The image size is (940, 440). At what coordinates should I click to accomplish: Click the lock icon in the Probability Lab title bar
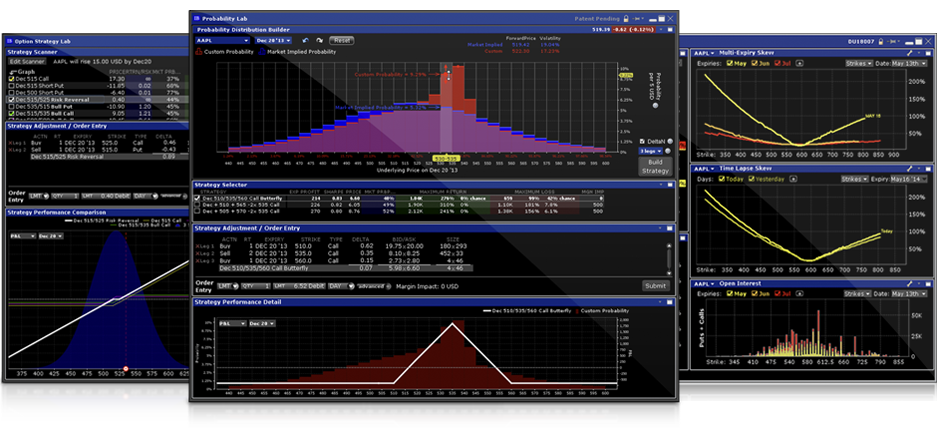pos(626,19)
